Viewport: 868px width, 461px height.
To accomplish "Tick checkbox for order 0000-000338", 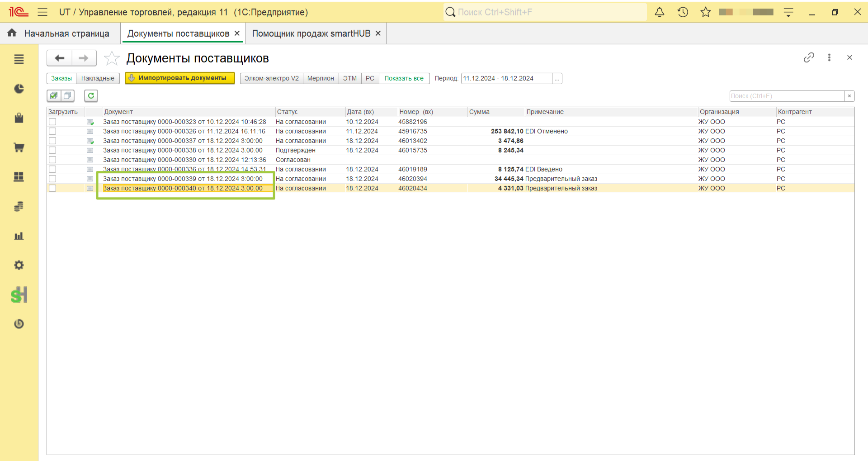I will coord(52,150).
